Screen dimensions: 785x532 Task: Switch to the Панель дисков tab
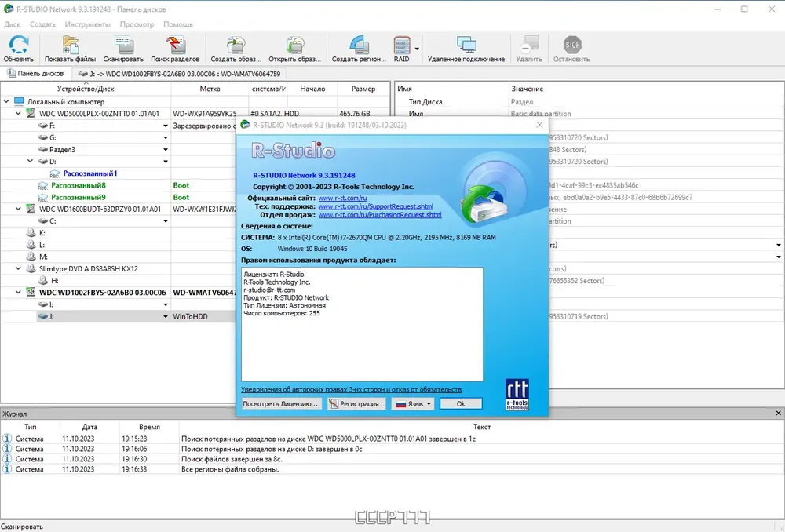tap(35, 74)
